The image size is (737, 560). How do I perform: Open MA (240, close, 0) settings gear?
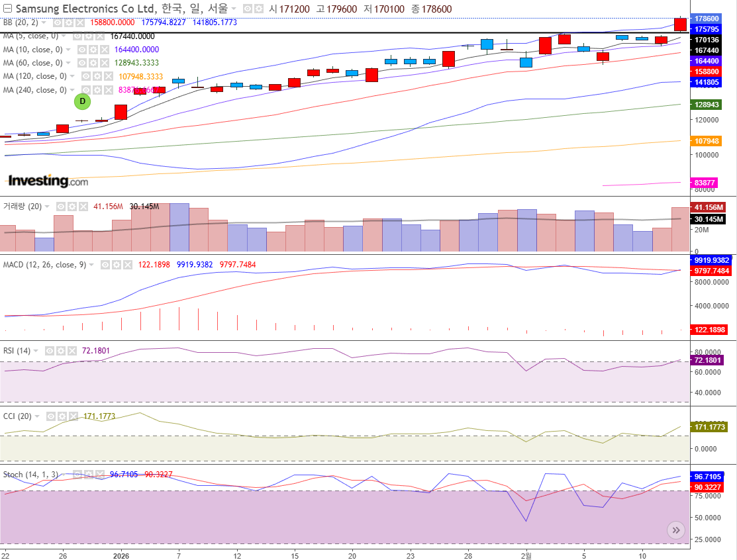click(97, 90)
